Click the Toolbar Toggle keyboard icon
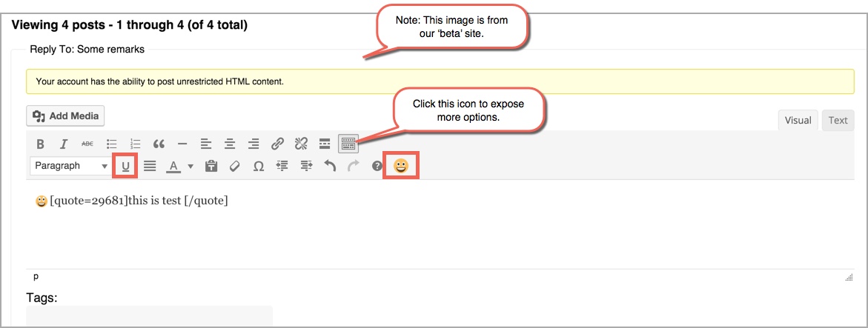 click(348, 144)
